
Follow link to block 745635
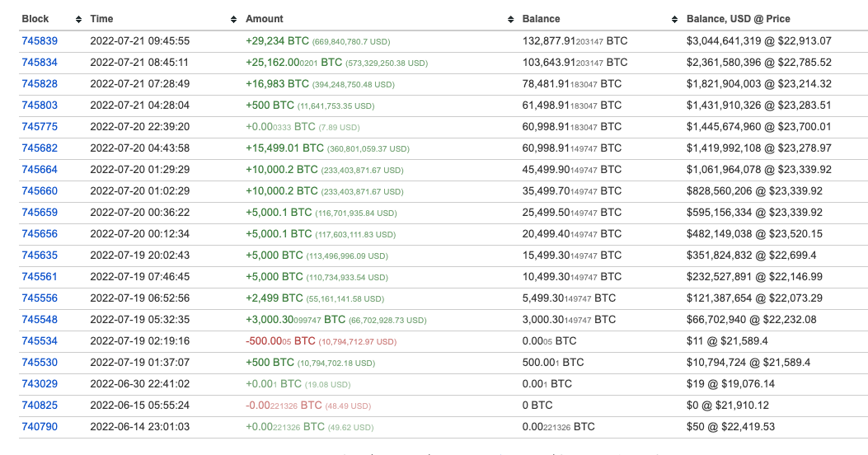(40, 255)
